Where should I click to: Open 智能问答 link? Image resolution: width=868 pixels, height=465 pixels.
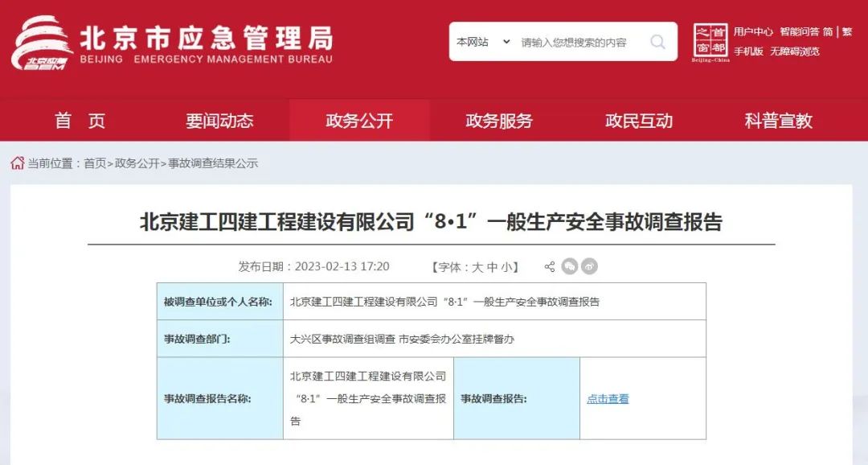(799, 31)
